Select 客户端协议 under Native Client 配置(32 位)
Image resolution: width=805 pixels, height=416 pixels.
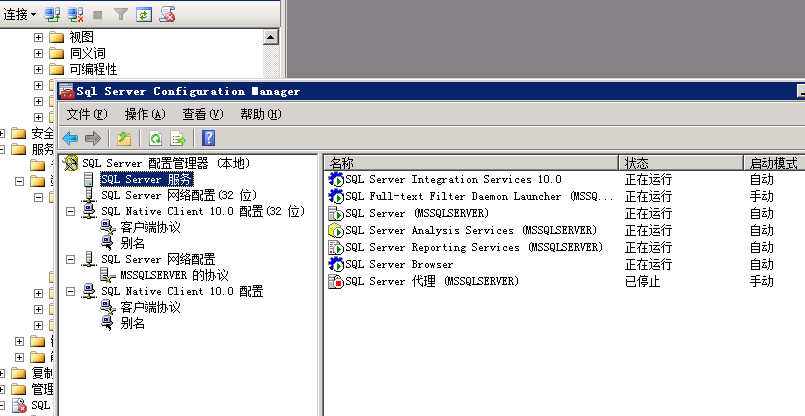pos(150,227)
